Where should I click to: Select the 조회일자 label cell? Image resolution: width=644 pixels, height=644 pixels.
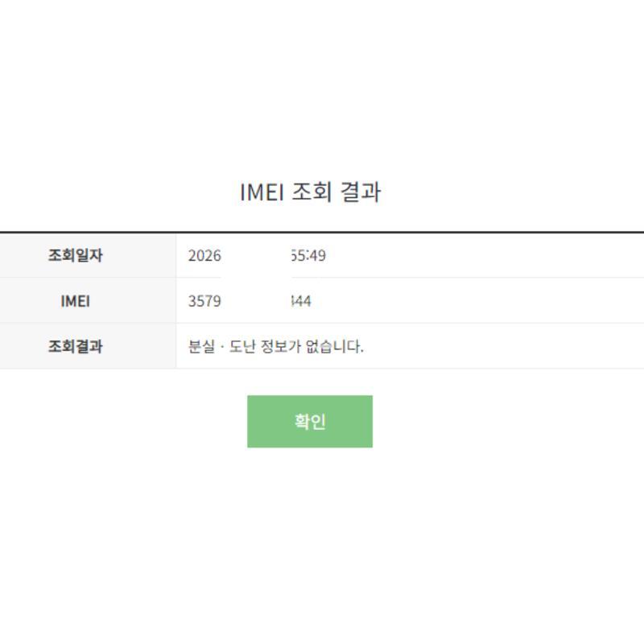[x=76, y=256]
